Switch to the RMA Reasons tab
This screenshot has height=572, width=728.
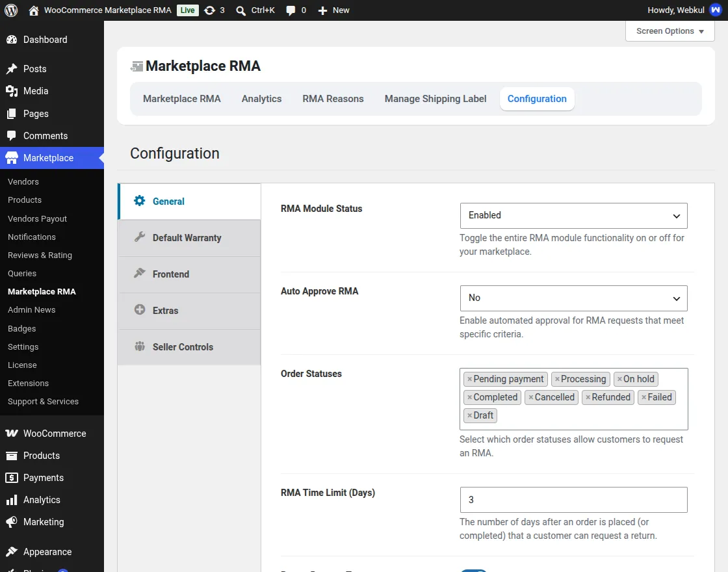coord(333,98)
